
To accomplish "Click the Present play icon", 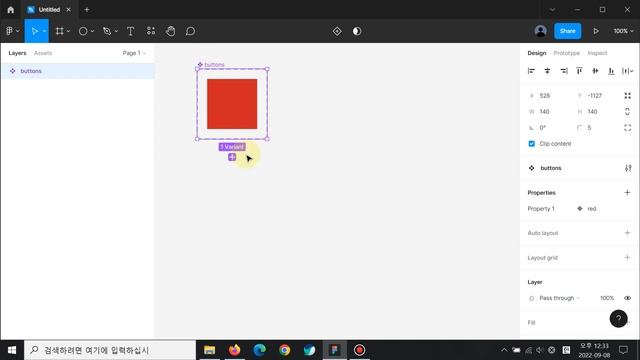I will click(596, 31).
